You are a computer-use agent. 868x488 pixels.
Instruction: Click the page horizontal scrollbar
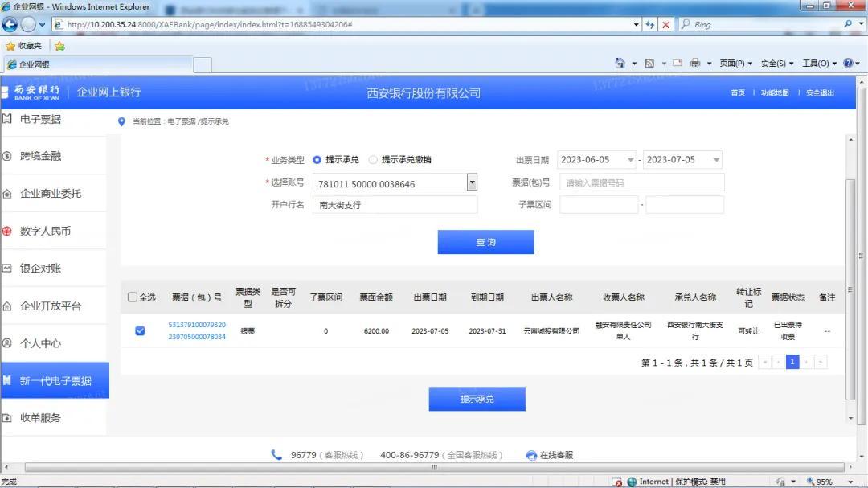pos(435,468)
